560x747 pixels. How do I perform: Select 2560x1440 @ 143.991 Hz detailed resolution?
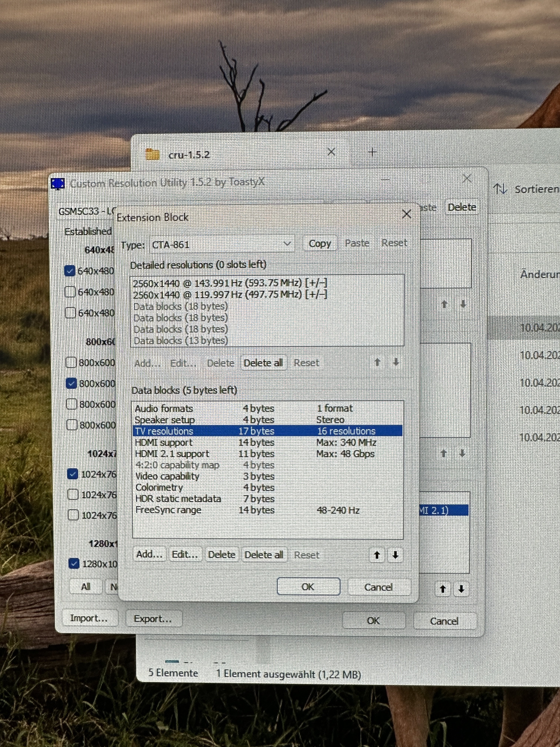[x=229, y=283]
